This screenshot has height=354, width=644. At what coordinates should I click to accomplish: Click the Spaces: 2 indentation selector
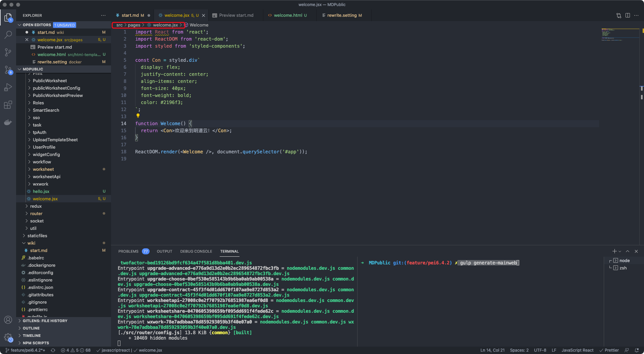[519, 350]
